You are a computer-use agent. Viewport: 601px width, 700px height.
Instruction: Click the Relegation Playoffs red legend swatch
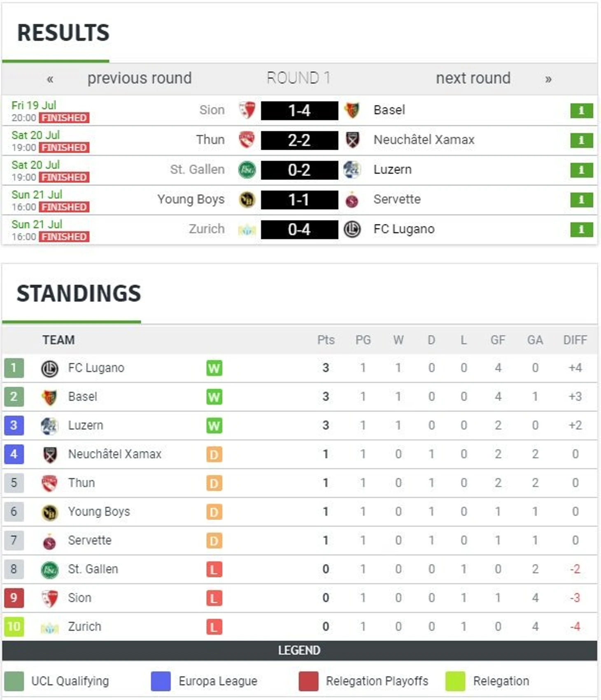(x=308, y=681)
